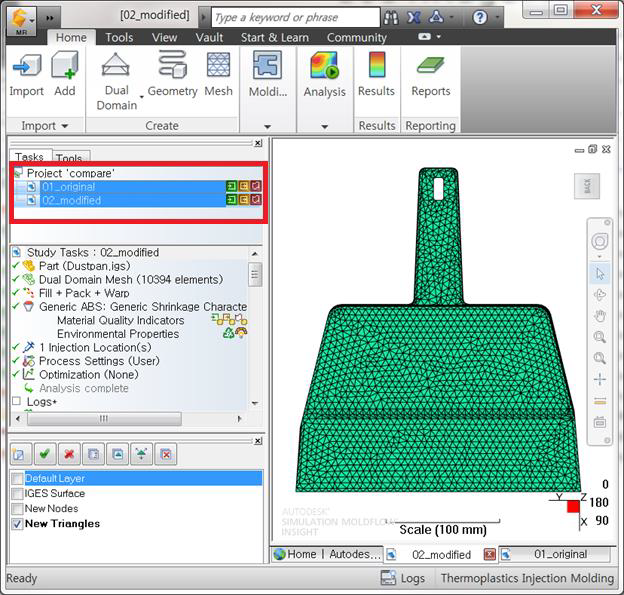Click the green check Activate layer icon
The image size is (624, 595).
point(45,454)
